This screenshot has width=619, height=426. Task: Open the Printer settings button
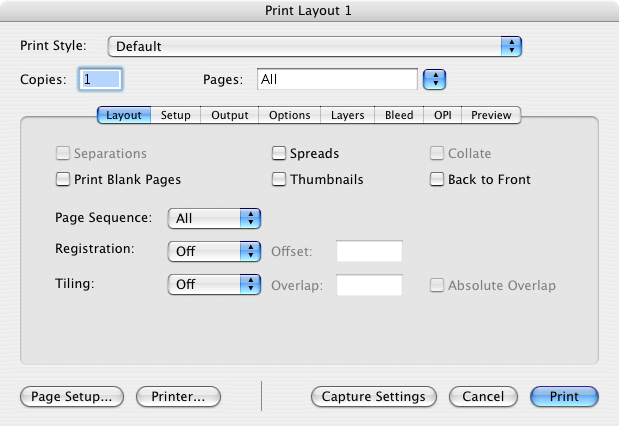point(178,396)
